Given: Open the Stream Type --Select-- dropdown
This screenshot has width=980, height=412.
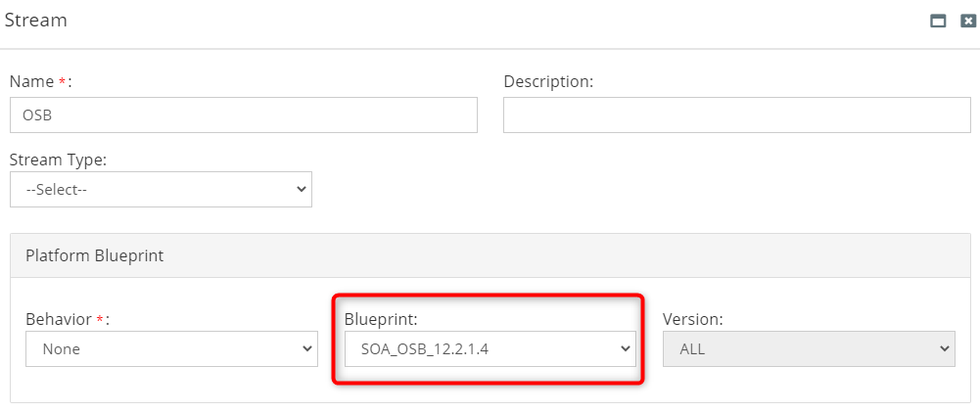Looking at the screenshot, I should click(x=161, y=190).
